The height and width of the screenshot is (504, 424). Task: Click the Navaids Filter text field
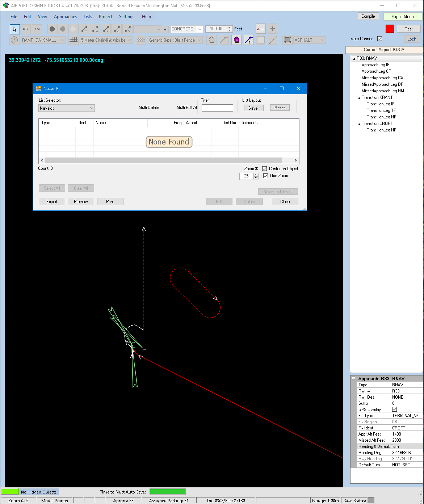(217, 108)
